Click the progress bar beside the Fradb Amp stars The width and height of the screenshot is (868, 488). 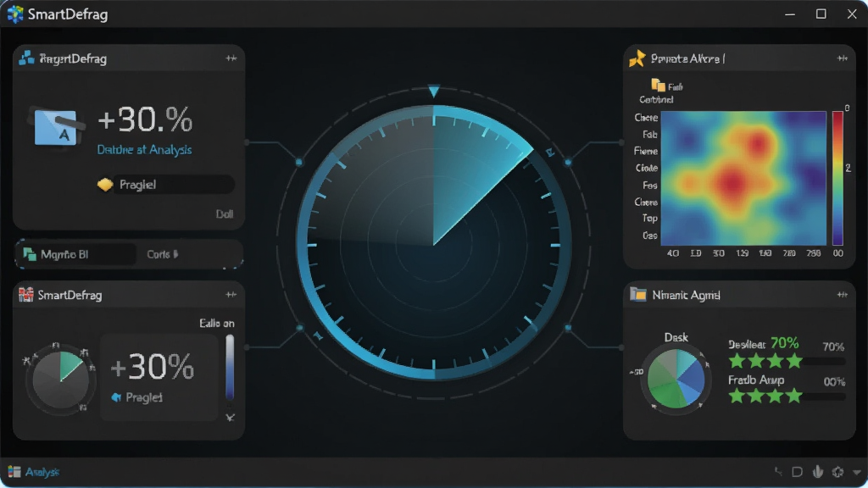coord(824,396)
